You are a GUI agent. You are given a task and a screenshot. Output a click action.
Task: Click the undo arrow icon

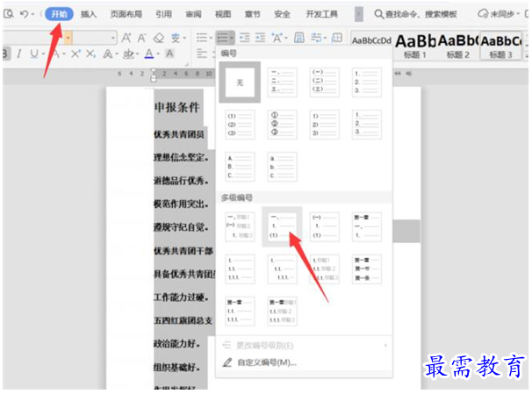click(x=24, y=14)
